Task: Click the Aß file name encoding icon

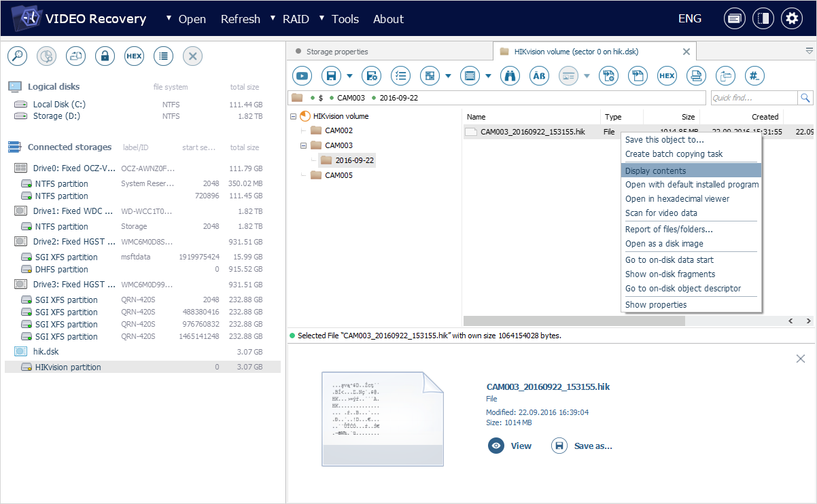Action: click(x=539, y=75)
